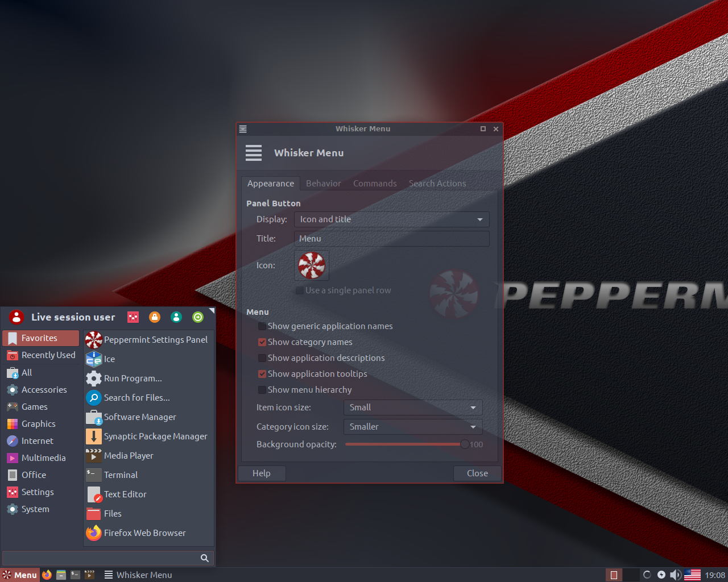Launch Search for Files
The height and width of the screenshot is (582, 728).
pos(148,398)
